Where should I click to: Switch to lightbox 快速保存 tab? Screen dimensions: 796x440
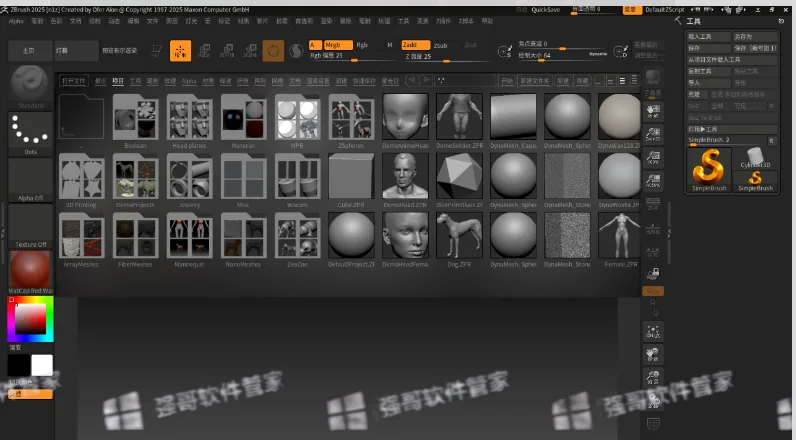click(364, 81)
